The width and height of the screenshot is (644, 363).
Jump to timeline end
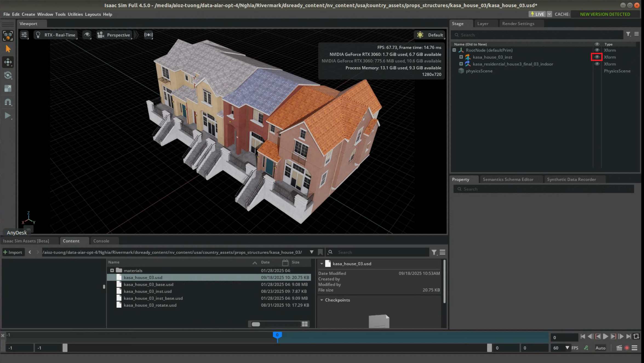[629, 337]
